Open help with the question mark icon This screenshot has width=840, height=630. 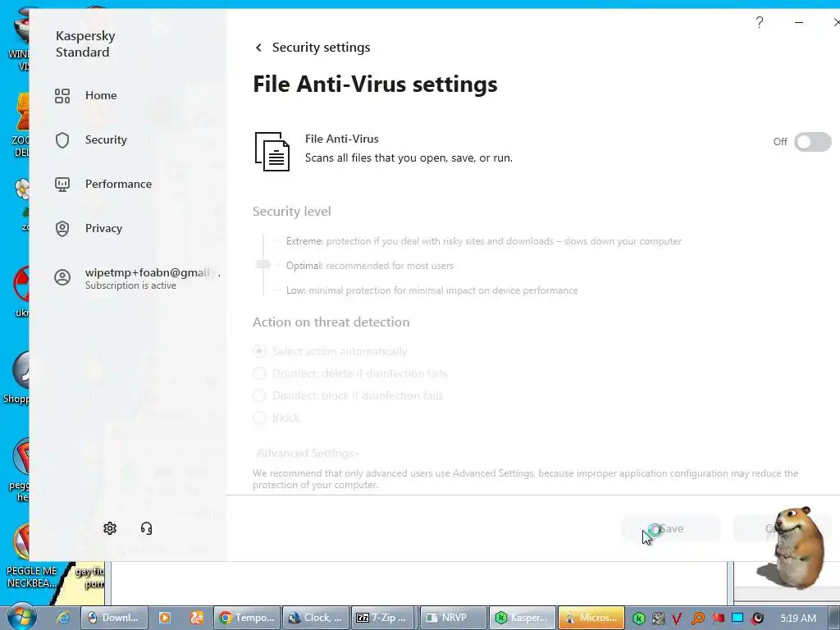pos(759,22)
